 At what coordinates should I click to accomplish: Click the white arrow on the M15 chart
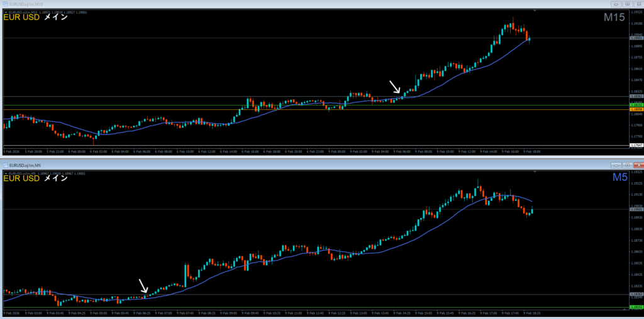click(395, 88)
